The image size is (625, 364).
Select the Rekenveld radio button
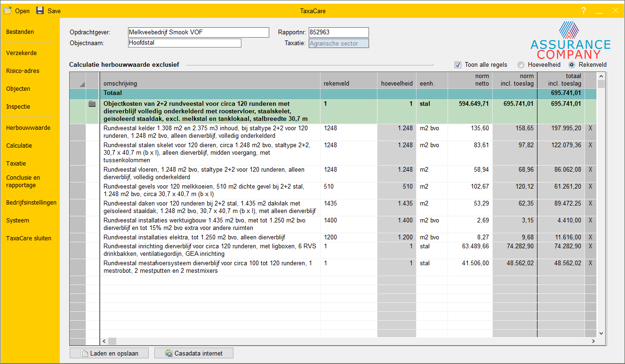572,65
